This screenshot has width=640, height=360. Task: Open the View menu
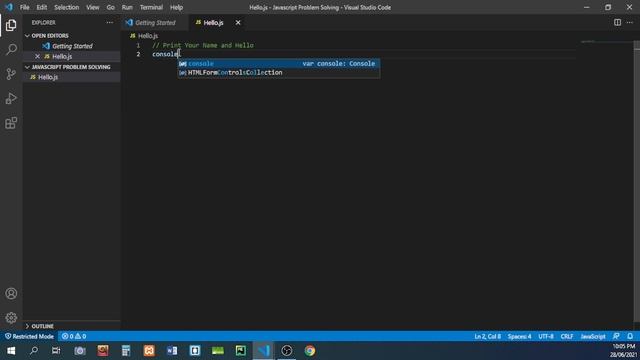tap(93, 7)
